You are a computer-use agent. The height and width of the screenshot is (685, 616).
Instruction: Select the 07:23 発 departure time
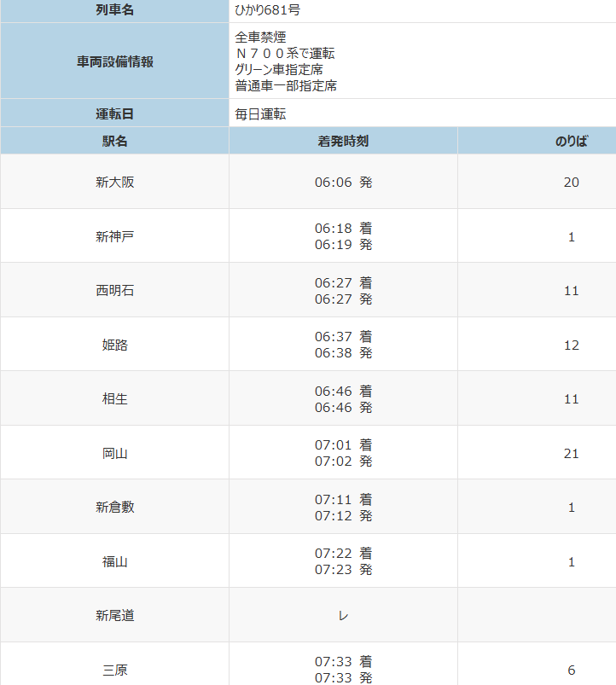click(343, 570)
